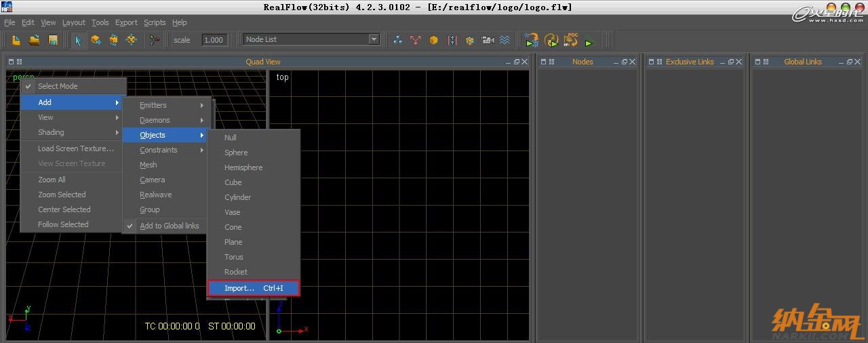Screen dimensions: 868x343
Task: Click the scale value input field
Action: (214, 40)
